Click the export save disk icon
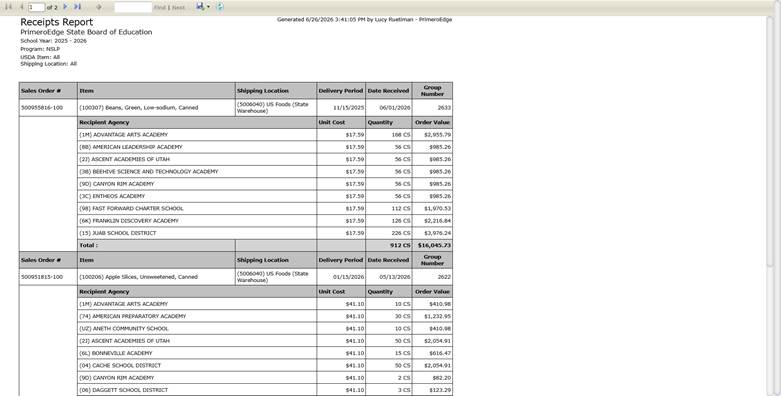The height and width of the screenshot is (396, 781). click(x=200, y=6)
